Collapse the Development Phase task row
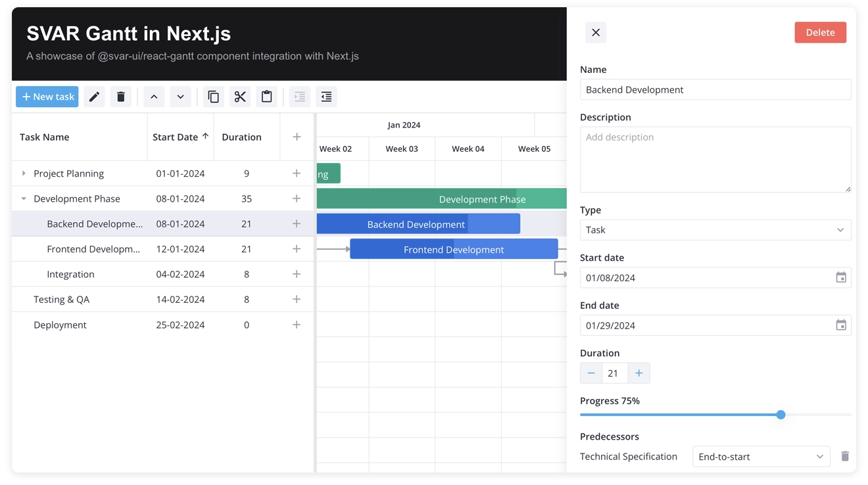 click(x=24, y=198)
